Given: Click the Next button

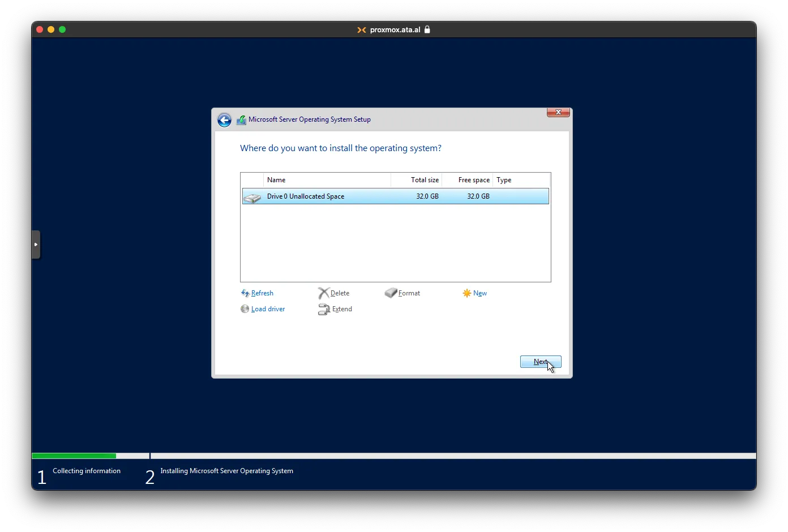Looking at the screenshot, I should [541, 362].
